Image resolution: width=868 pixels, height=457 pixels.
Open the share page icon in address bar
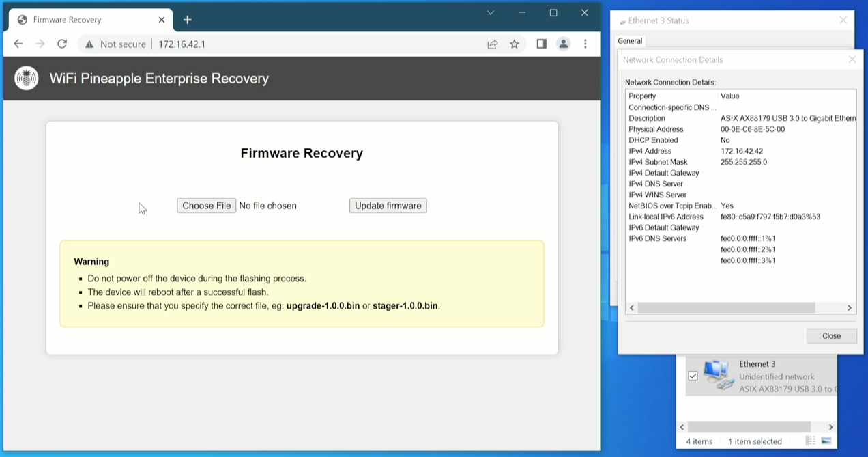coord(492,44)
